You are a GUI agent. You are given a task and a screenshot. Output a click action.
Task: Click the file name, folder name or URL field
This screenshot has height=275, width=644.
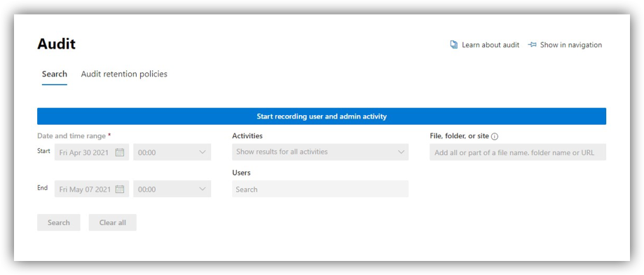click(518, 152)
